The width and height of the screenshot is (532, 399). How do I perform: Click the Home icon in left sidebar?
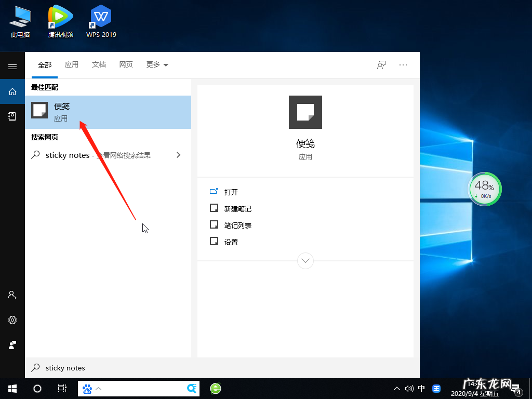[x=12, y=91]
